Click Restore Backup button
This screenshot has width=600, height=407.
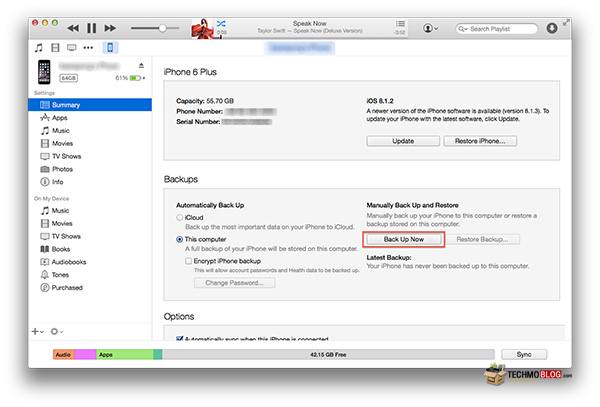click(x=482, y=239)
